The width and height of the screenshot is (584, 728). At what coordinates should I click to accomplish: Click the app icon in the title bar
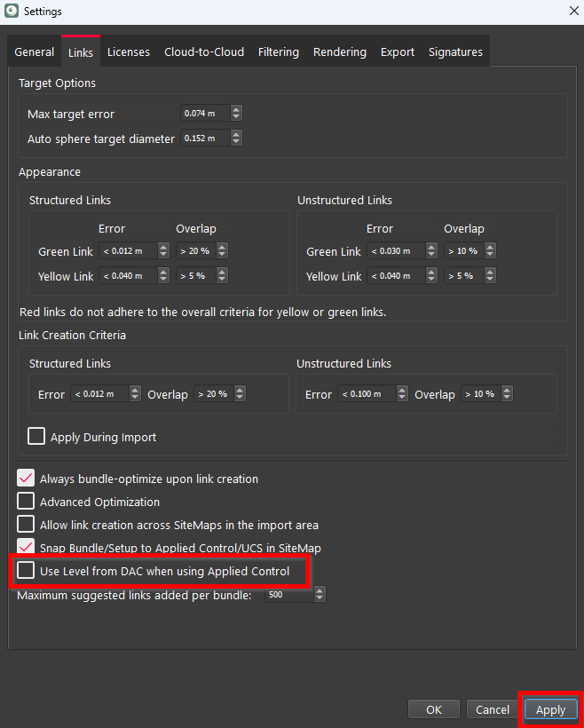click(x=12, y=12)
